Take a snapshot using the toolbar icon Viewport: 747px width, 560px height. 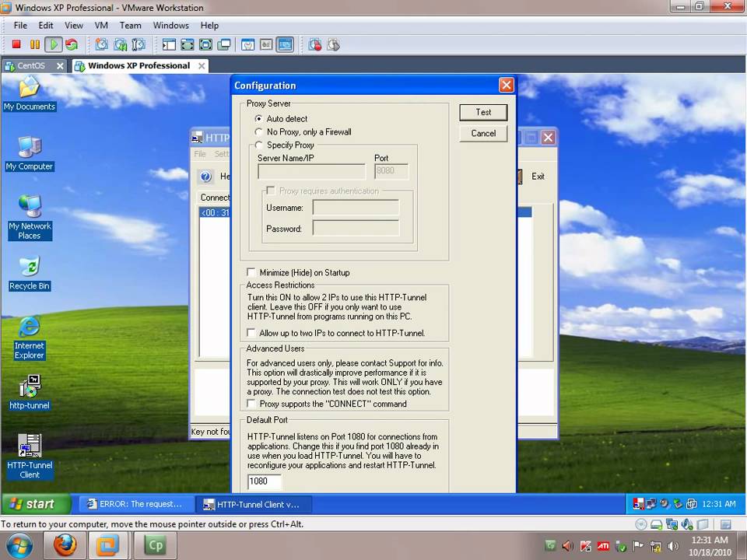[101, 45]
